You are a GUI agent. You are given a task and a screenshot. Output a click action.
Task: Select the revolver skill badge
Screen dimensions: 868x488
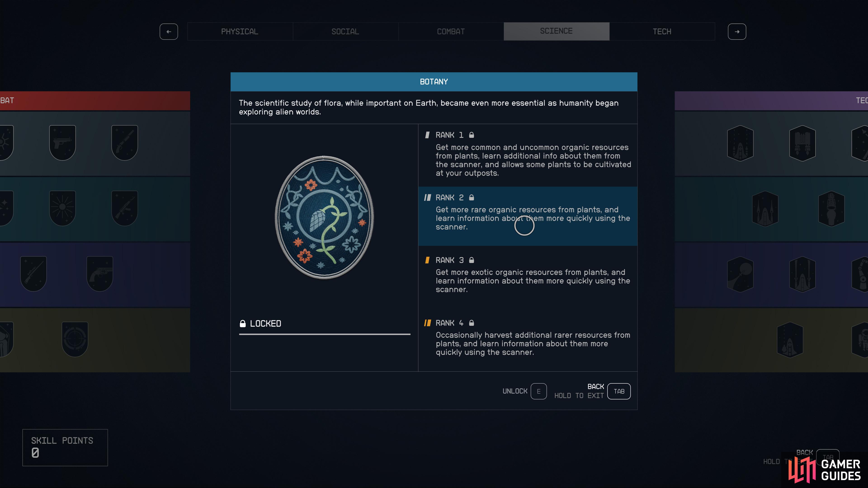100,274
